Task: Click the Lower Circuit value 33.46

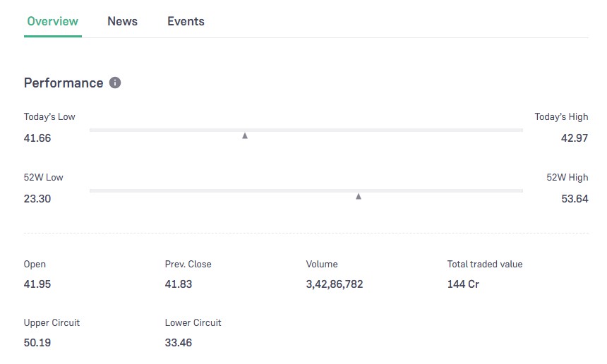Action: [179, 343]
